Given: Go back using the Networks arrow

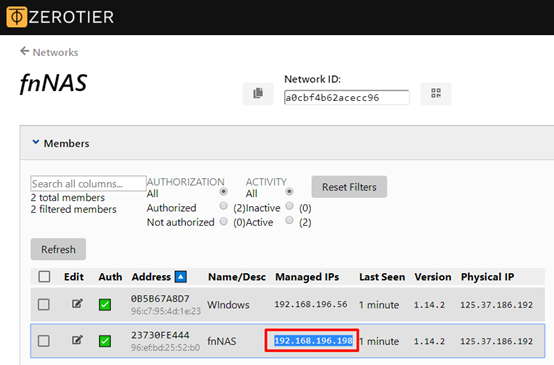Looking at the screenshot, I should 25,51.
